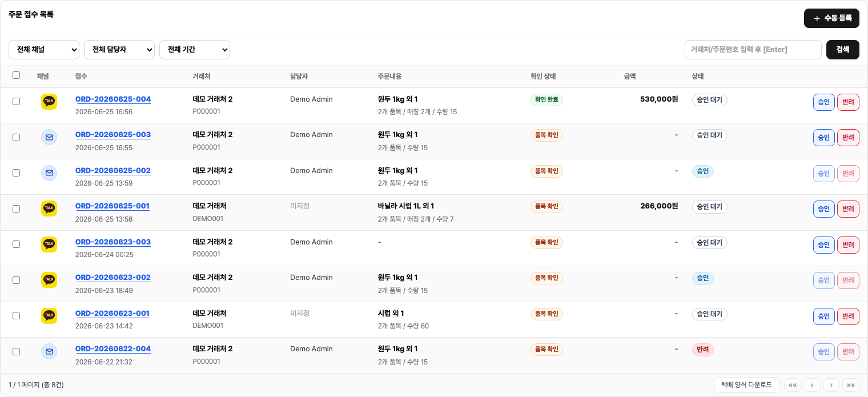Open the 전체 기간 period filter dropdown

[195, 50]
